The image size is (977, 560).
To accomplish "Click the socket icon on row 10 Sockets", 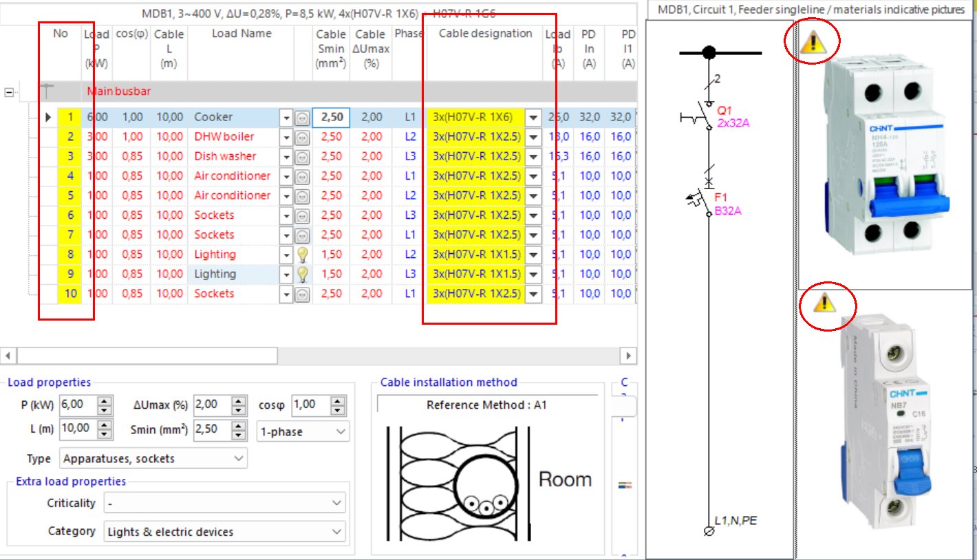I will pos(303,293).
